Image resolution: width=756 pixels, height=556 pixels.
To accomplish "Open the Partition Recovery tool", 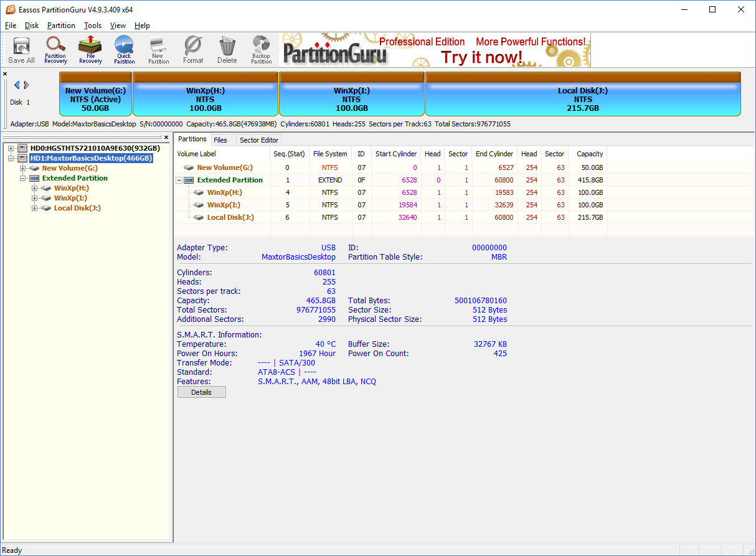I will pyautogui.click(x=55, y=50).
